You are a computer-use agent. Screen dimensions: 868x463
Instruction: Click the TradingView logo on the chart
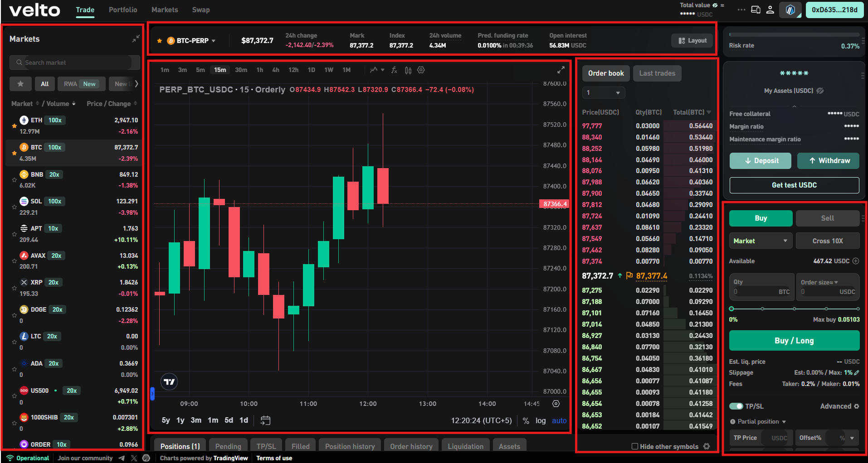click(x=169, y=381)
